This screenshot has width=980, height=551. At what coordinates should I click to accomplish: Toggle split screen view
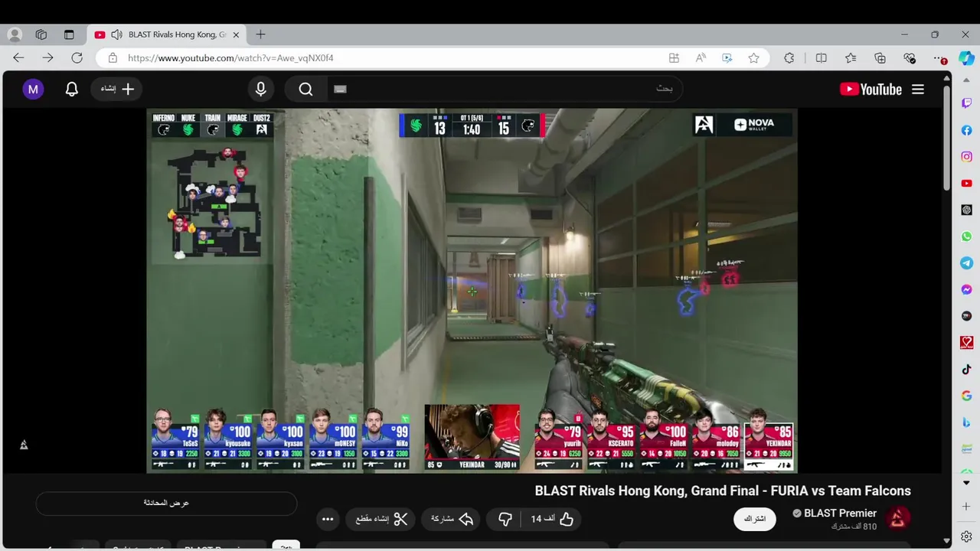point(822,58)
